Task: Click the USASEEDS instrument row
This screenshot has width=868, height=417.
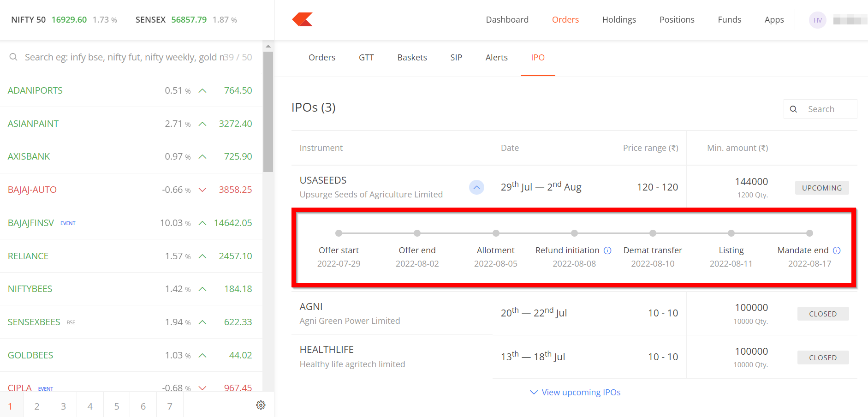Action: pyautogui.click(x=574, y=187)
